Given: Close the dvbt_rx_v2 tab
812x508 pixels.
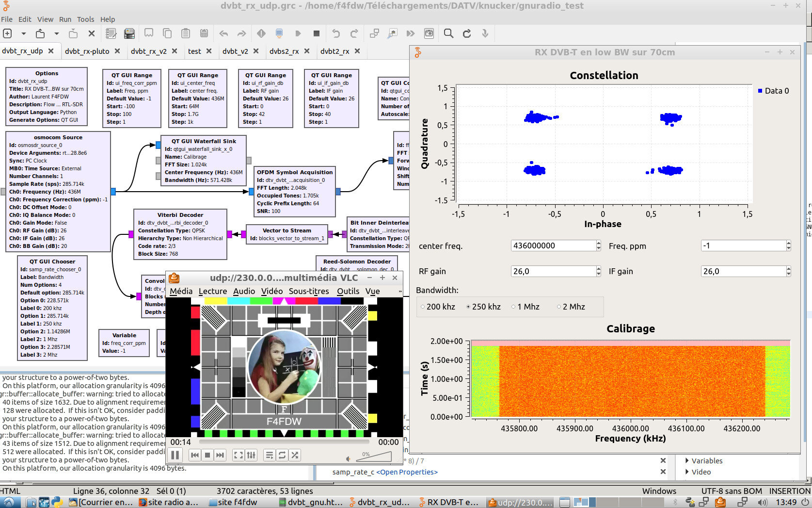Looking at the screenshot, I should click(175, 51).
